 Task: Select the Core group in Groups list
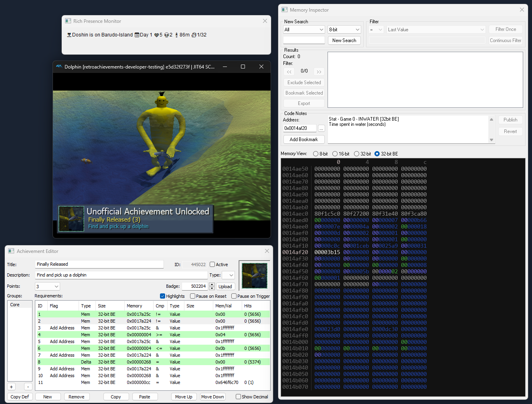tap(20, 305)
